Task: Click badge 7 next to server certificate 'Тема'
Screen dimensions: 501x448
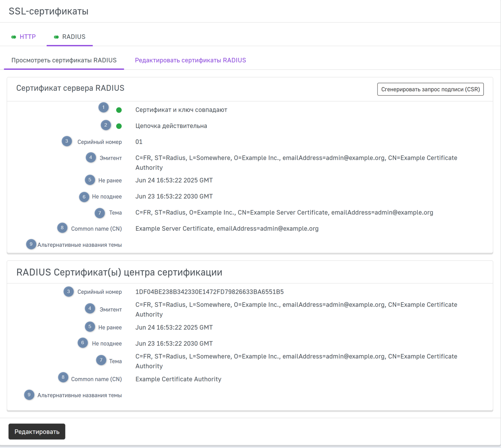Action: click(x=100, y=213)
